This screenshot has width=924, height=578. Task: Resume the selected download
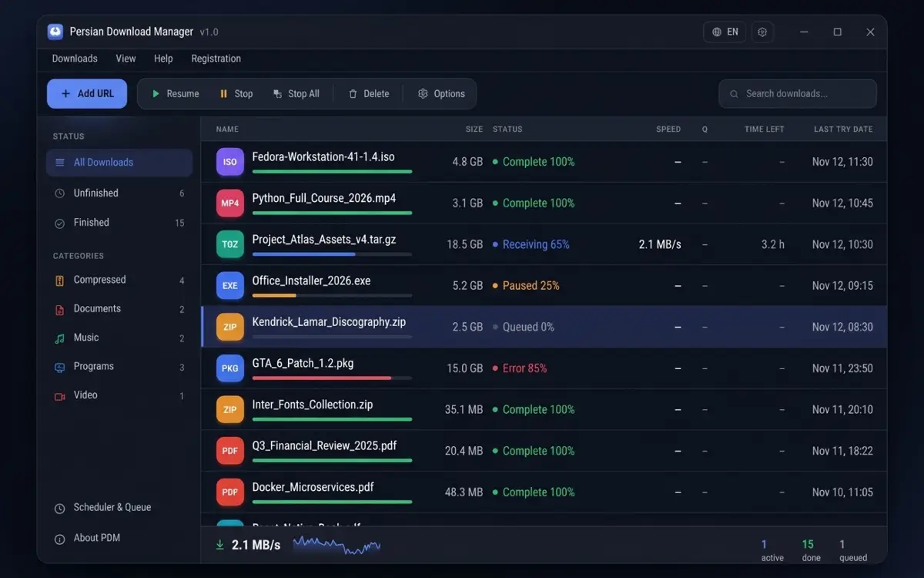pos(176,94)
